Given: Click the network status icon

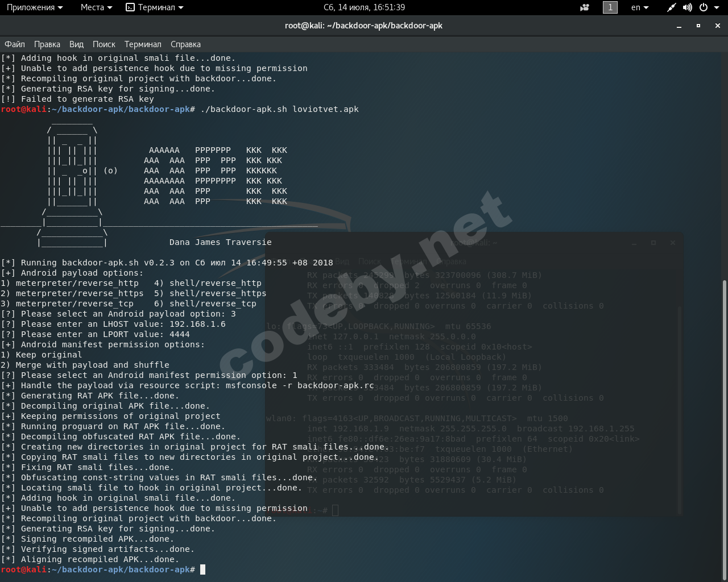Looking at the screenshot, I should 672,7.
